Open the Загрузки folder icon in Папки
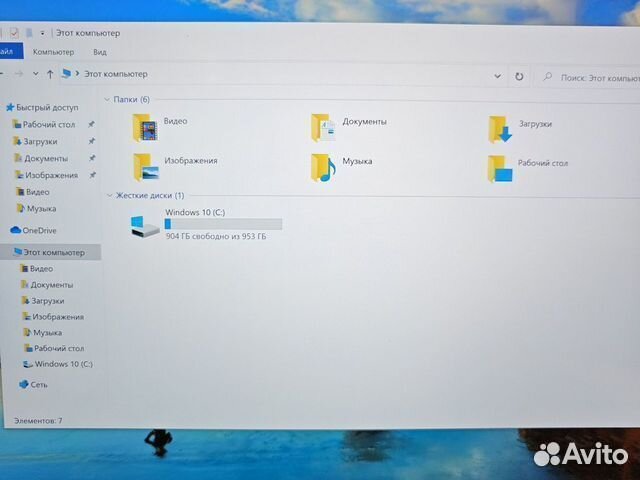The image size is (640, 480). pos(500,130)
